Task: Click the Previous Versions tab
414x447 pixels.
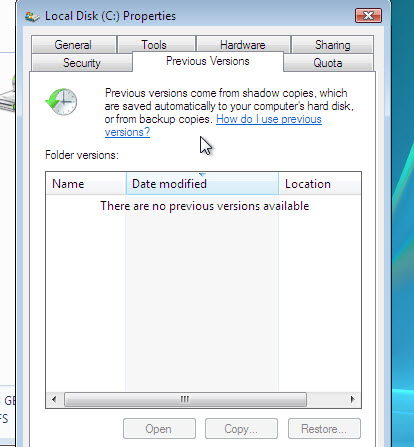Action: tap(208, 61)
